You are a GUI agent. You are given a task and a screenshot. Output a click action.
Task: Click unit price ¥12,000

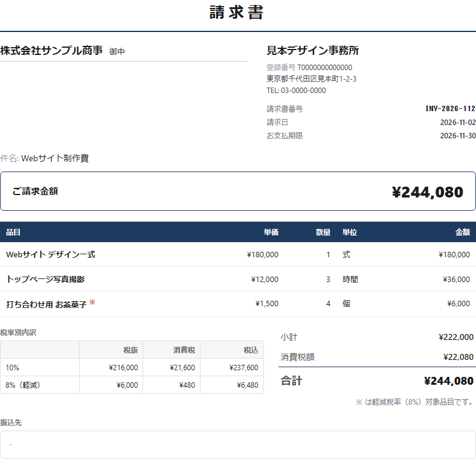265,279
